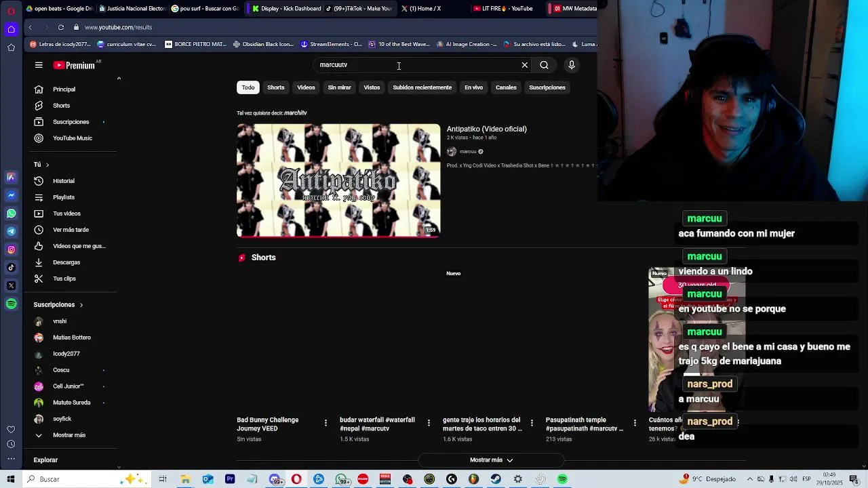Open options for taco horarios short

pos(532,423)
